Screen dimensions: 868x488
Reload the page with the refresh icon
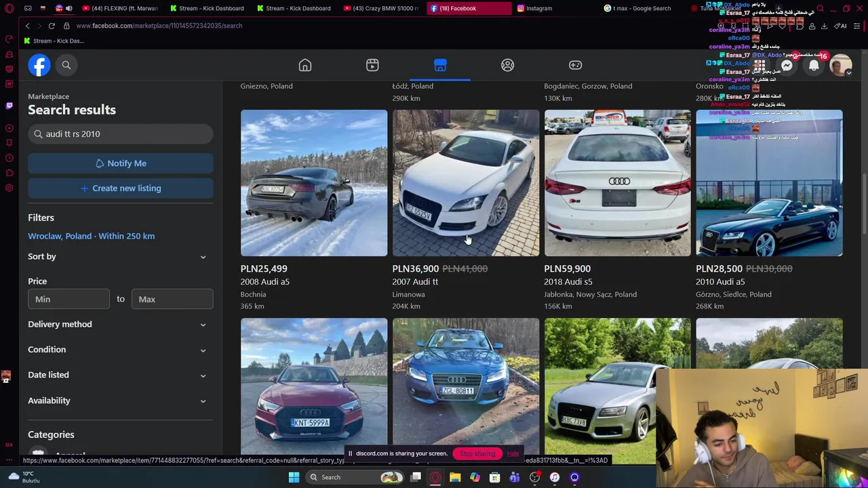tap(52, 26)
